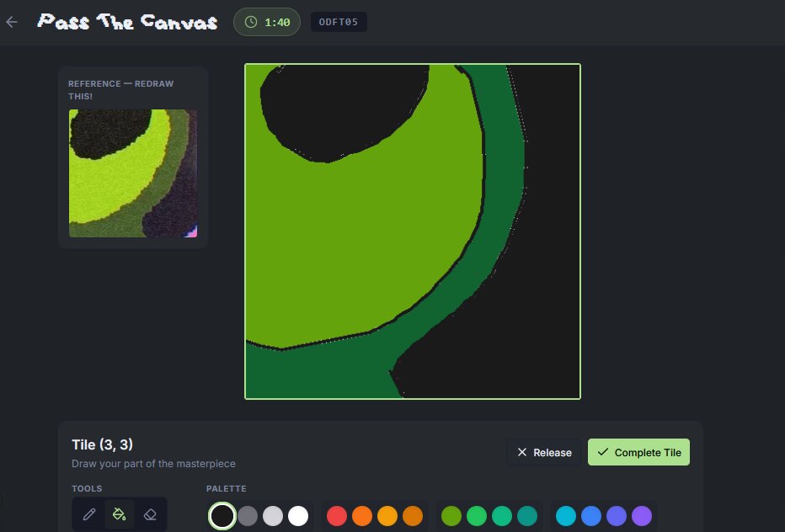
Task: Select the pencil drawing tool
Action: tap(89, 514)
